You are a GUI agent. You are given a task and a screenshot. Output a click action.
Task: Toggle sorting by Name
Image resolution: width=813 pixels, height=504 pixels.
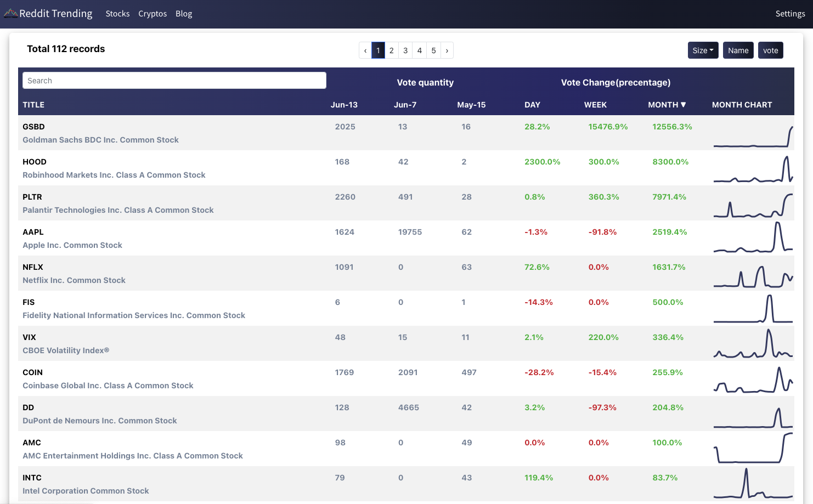pyautogui.click(x=738, y=50)
